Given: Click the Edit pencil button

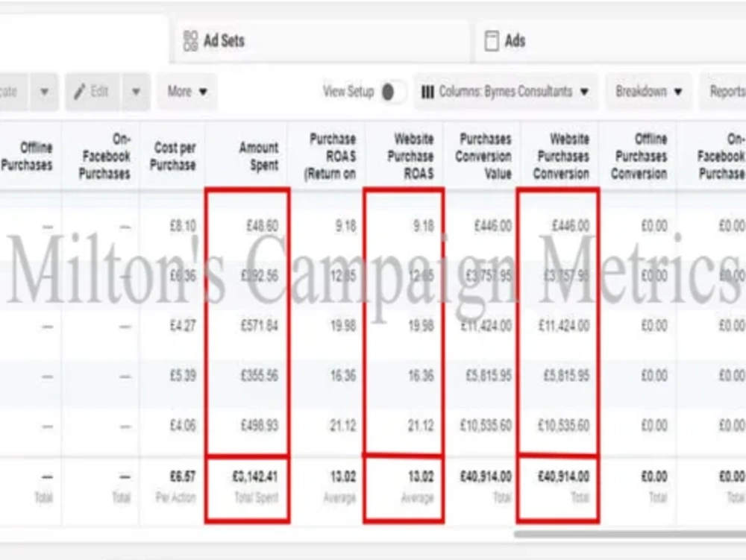Looking at the screenshot, I should coord(92,91).
